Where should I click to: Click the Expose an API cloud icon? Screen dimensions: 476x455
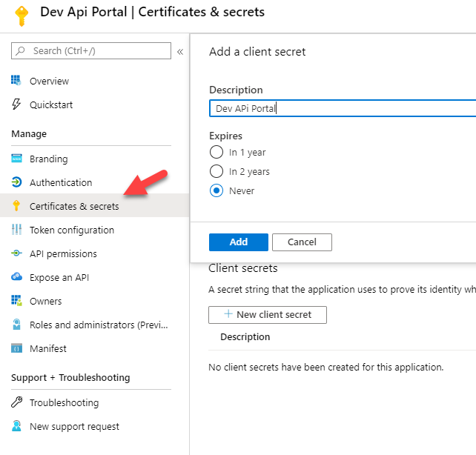click(x=16, y=277)
